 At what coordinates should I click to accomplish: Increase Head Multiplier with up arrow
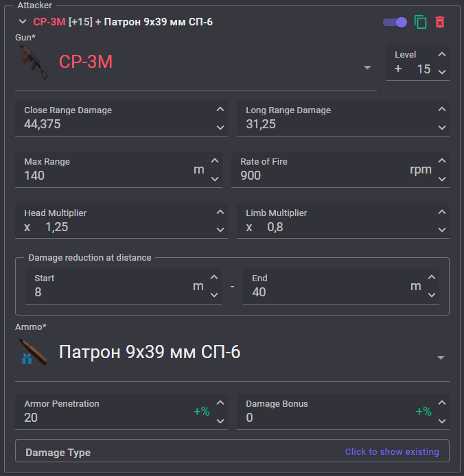(x=220, y=212)
